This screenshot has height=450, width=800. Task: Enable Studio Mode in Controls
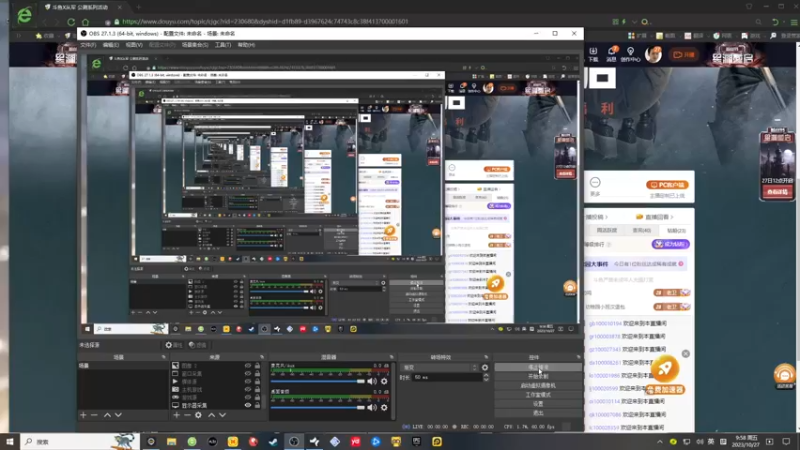point(538,395)
